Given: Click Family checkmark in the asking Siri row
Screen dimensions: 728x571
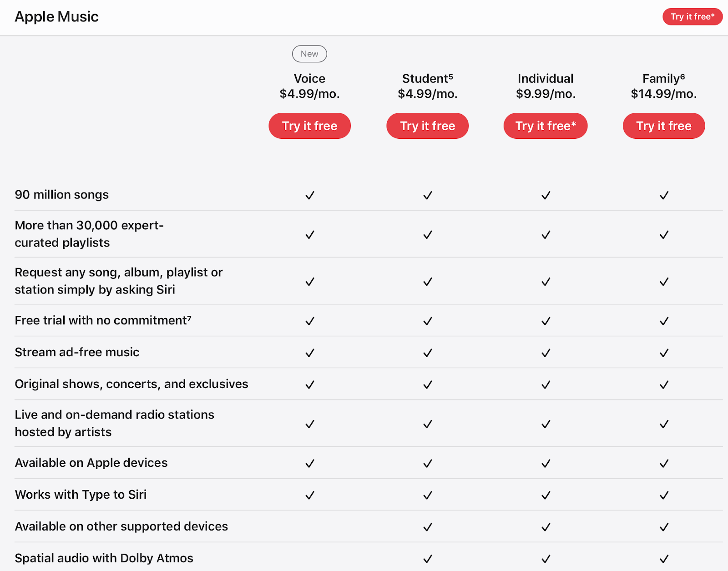Looking at the screenshot, I should (664, 282).
